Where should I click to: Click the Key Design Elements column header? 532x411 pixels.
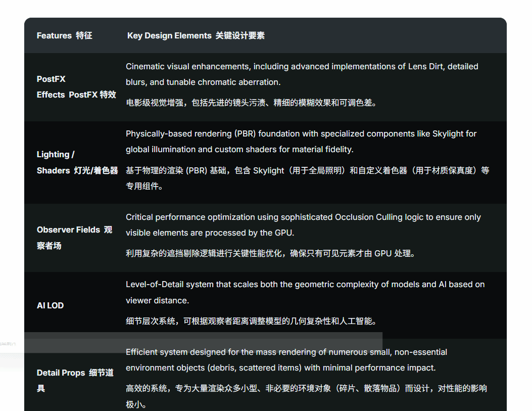[196, 36]
